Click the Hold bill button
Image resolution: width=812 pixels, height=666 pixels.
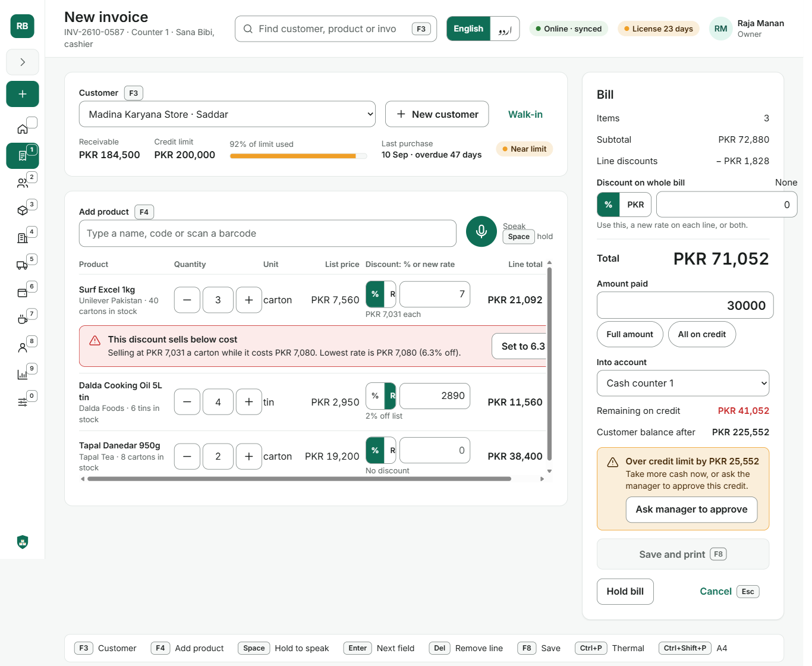tap(625, 592)
